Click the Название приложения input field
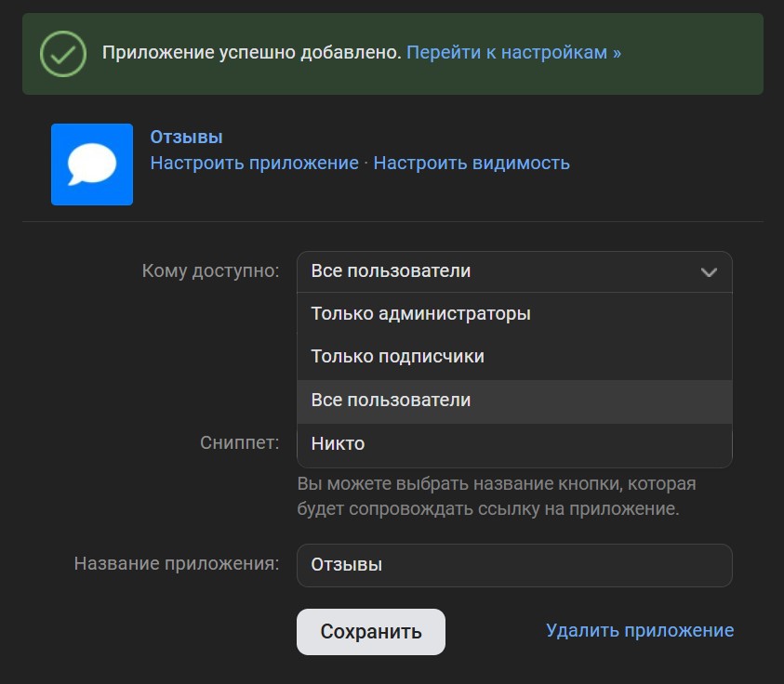784x684 pixels. pyautogui.click(x=514, y=566)
